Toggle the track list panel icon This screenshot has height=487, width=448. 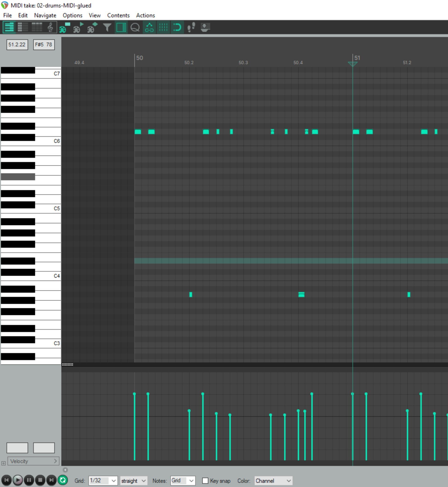121,27
